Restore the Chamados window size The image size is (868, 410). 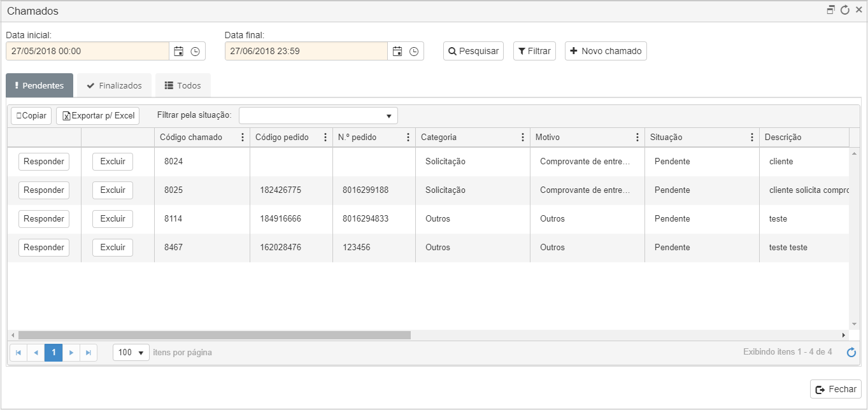830,10
